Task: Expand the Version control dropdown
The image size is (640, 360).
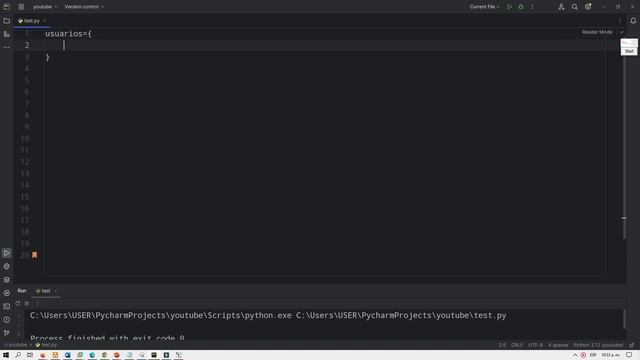Action: click(84, 7)
